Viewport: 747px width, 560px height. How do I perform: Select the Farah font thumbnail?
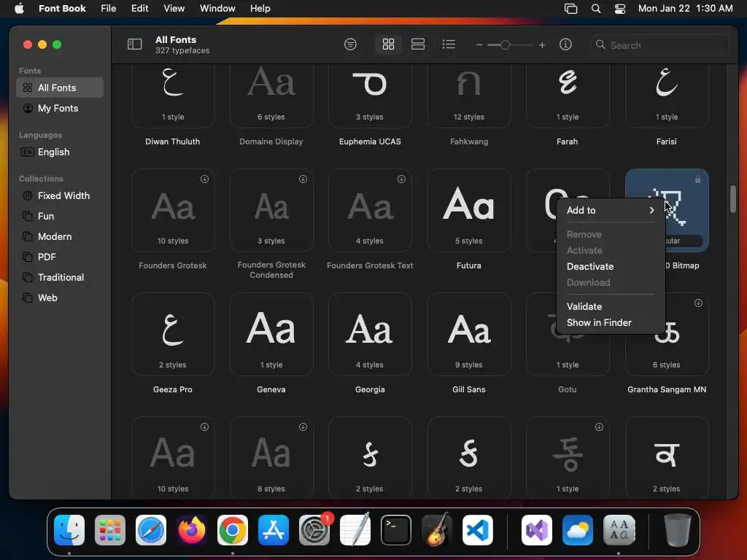568,96
